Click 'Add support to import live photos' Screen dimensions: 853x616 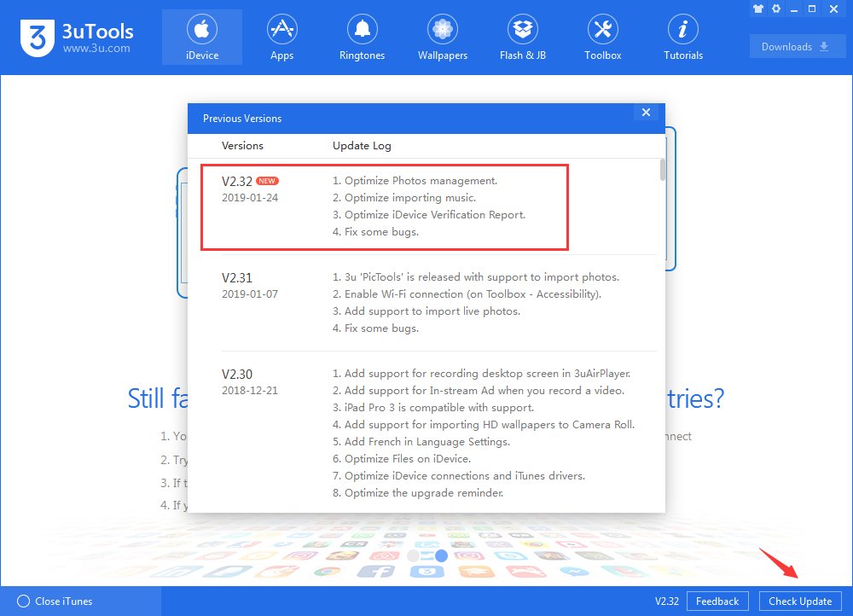point(426,311)
